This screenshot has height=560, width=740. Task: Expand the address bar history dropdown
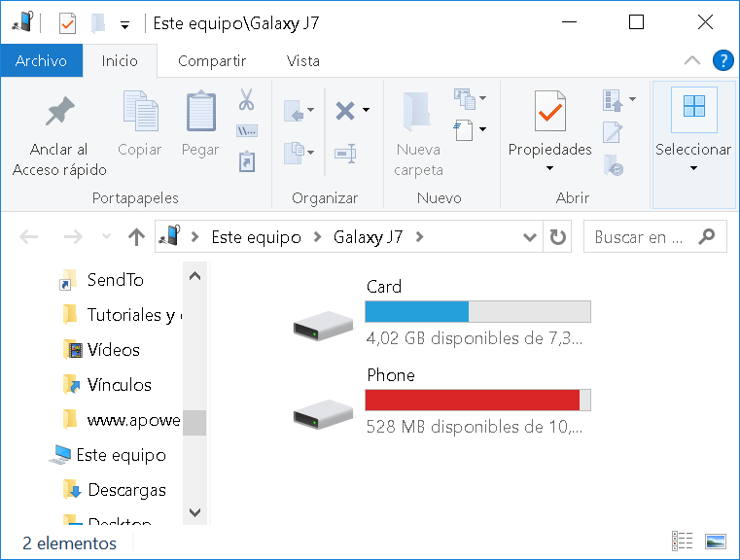[530, 237]
